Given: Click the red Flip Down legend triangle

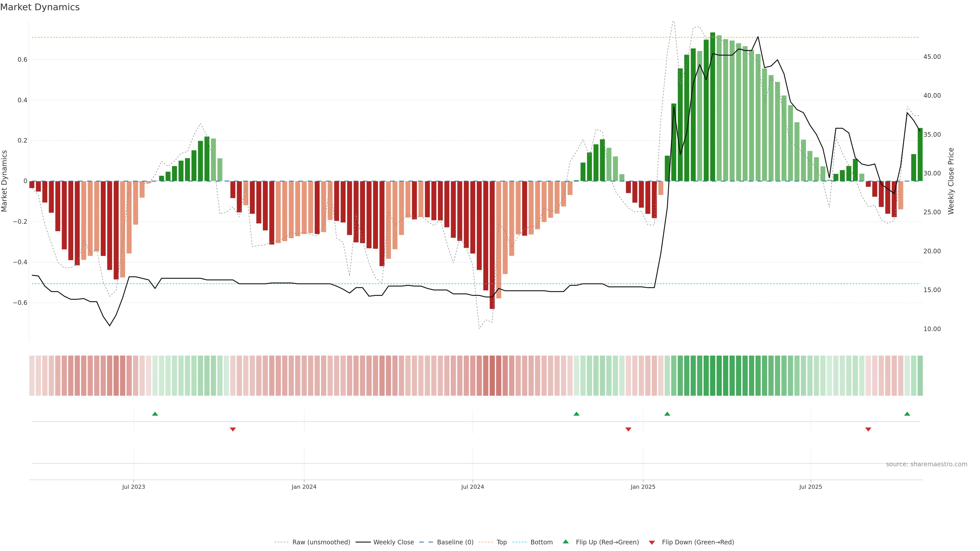Looking at the screenshot, I should tap(652, 542).
